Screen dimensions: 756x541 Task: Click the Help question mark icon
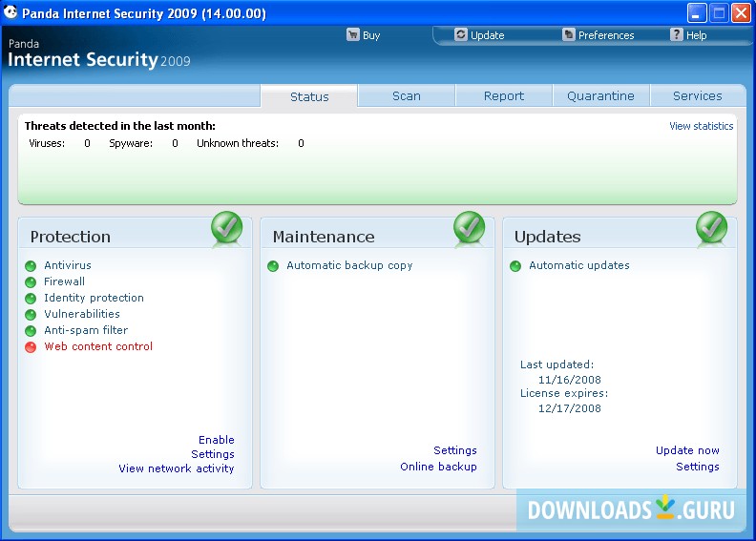pos(677,34)
